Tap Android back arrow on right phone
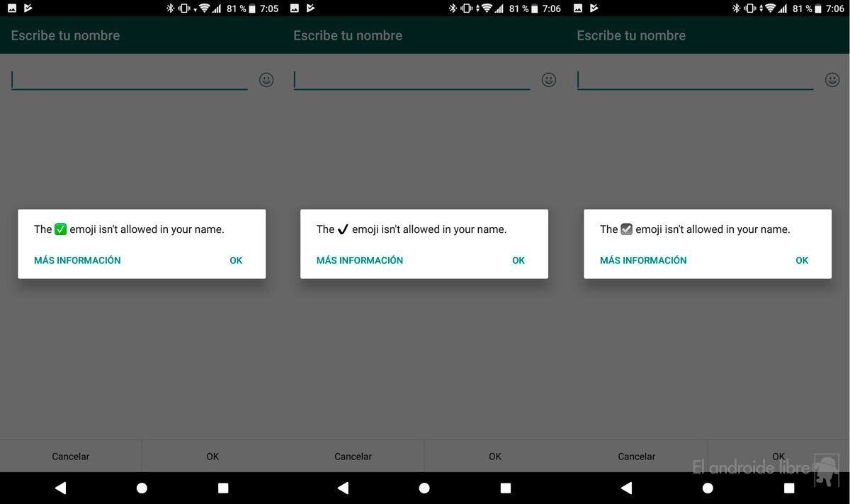 pyautogui.click(x=626, y=488)
